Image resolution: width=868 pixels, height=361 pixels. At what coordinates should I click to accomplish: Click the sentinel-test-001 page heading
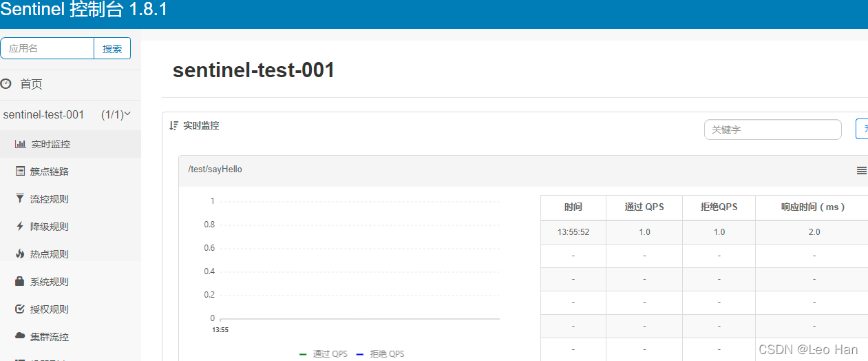(253, 70)
